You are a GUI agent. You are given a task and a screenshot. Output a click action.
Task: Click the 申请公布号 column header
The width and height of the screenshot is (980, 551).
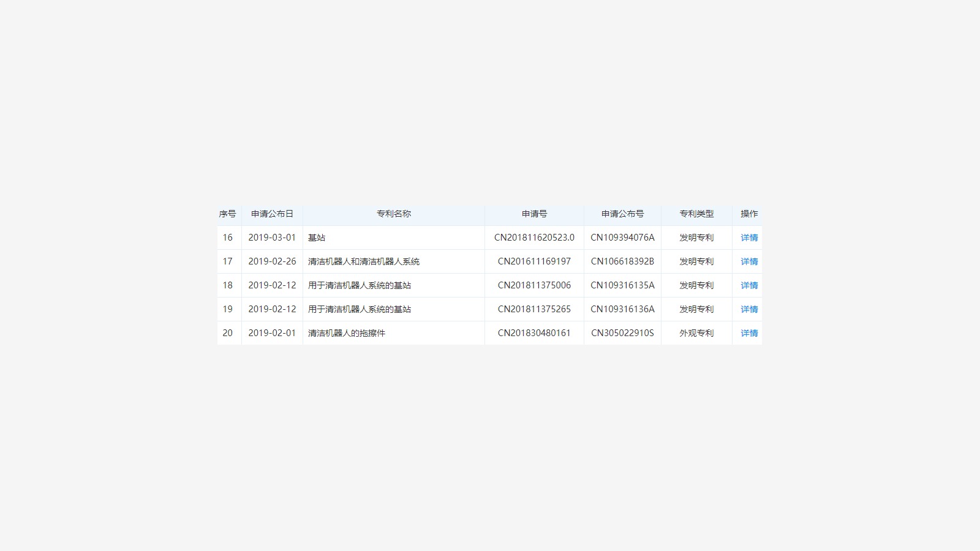pos(622,214)
